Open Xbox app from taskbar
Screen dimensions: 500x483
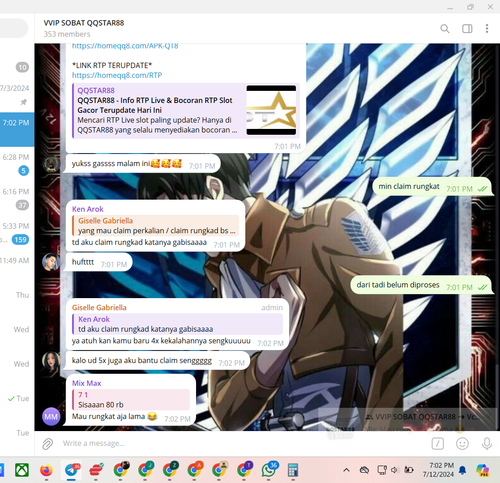click(22, 470)
